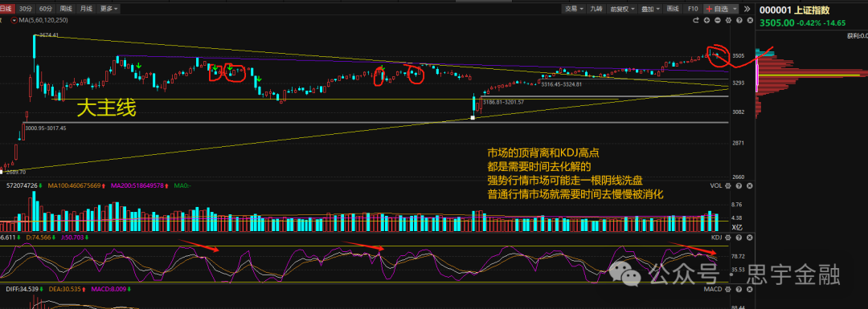The image size is (868, 309).
Task: Click the VOL panel label
Action: coord(716,185)
